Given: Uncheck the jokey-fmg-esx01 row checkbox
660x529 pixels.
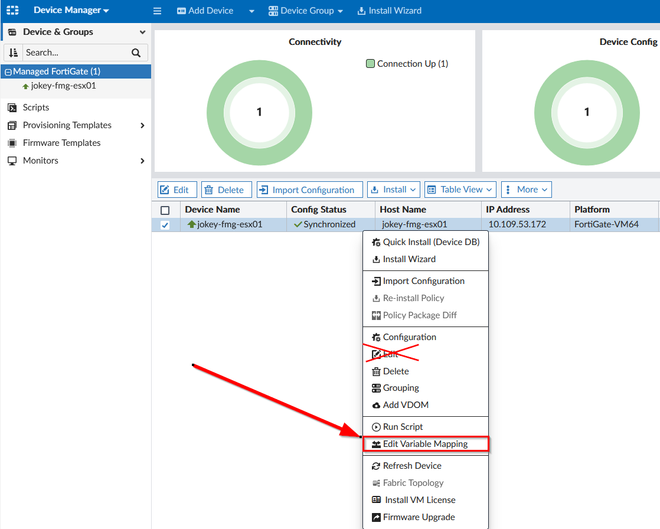Looking at the screenshot, I should tap(165, 225).
